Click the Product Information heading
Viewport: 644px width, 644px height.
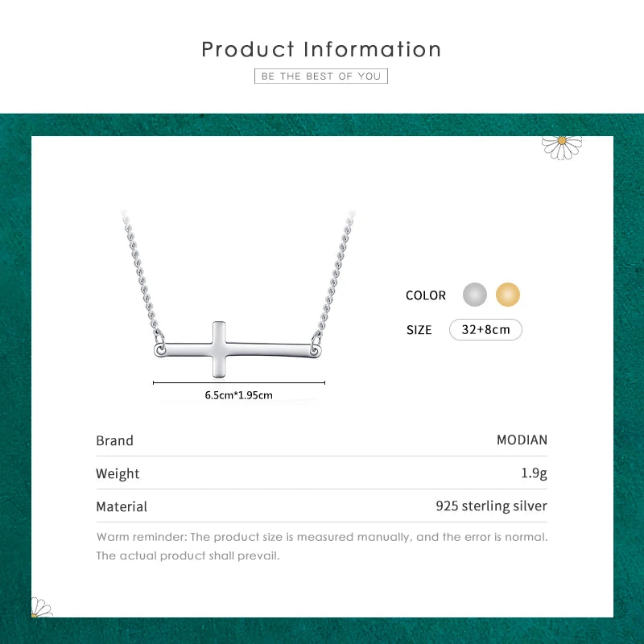point(321,49)
